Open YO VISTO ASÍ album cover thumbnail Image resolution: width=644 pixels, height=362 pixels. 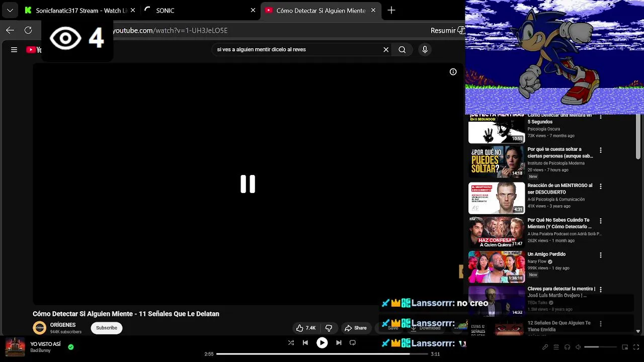point(15,347)
